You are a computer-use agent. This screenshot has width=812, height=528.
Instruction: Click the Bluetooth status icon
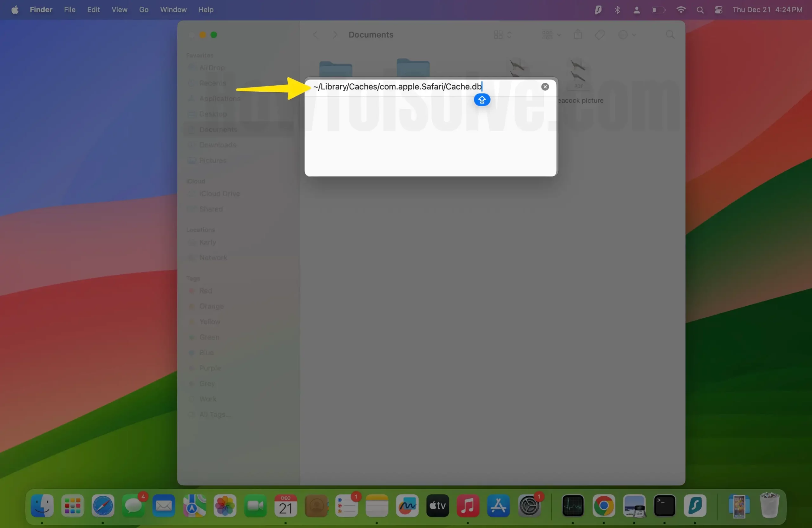point(617,10)
